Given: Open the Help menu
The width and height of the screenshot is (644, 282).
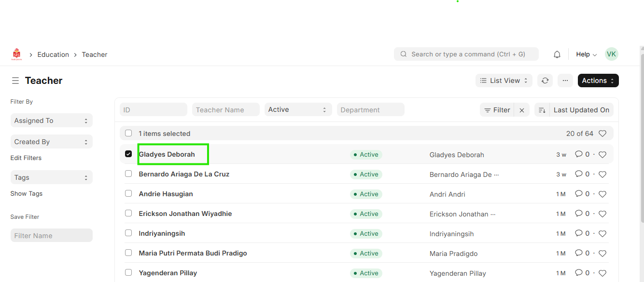Looking at the screenshot, I should (x=586, y=54).
